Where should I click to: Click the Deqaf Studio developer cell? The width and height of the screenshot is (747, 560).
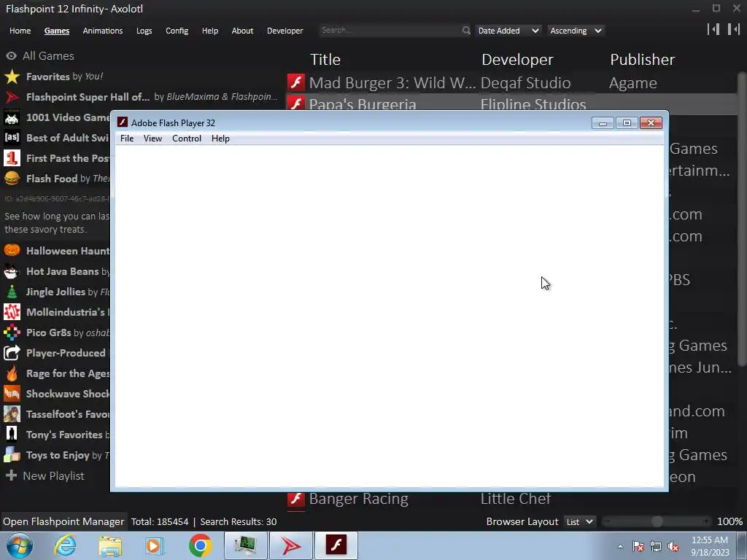(525, 83)
